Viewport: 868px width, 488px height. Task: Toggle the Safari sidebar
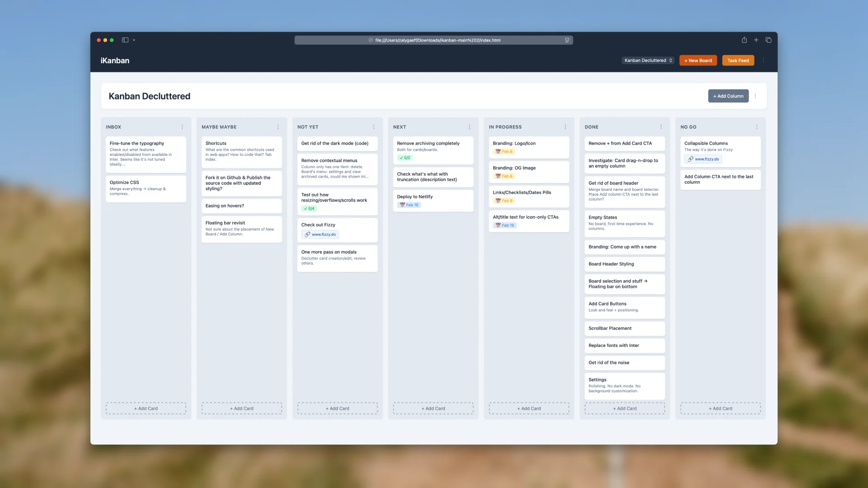coord(125,40)
